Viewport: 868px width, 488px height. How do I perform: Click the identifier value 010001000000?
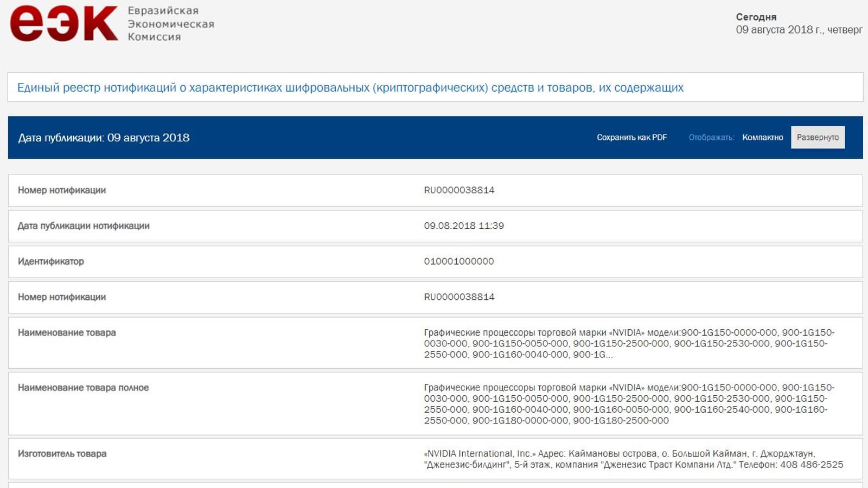coord(459,261)
